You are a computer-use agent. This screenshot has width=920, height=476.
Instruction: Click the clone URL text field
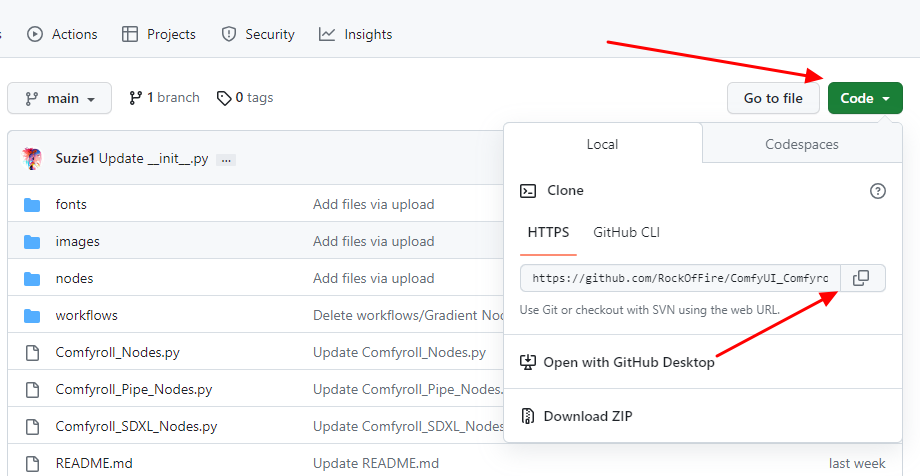pos(681,278)
